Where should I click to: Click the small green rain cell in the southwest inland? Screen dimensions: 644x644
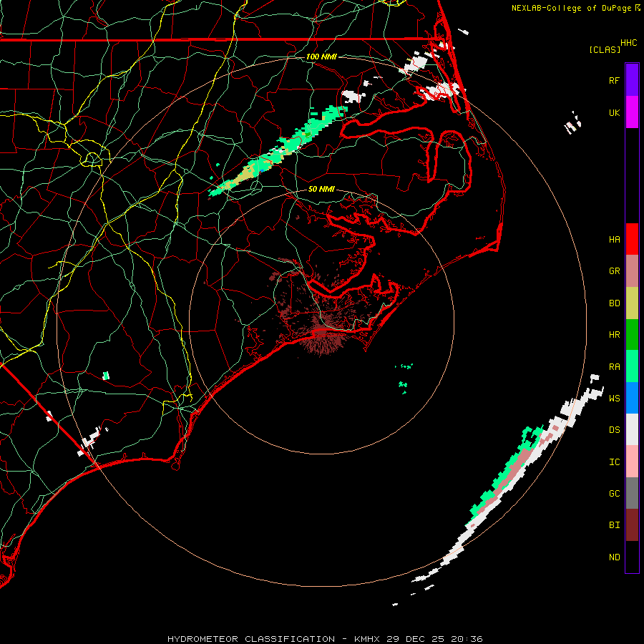pos(106,376)
